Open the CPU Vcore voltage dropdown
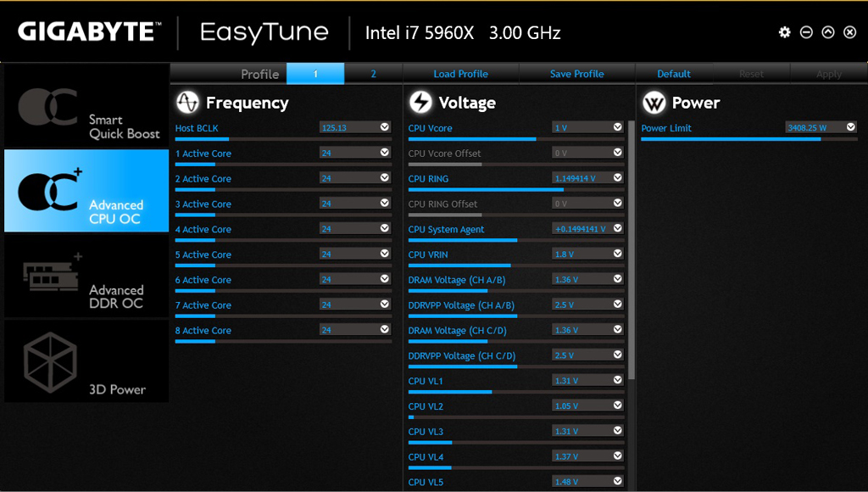 coord(617,127)
